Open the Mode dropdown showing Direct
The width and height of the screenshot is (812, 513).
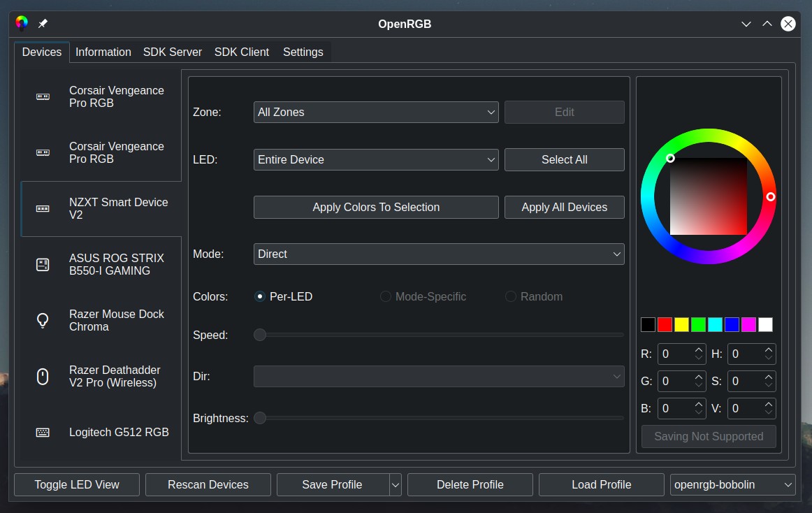[439, 254]
